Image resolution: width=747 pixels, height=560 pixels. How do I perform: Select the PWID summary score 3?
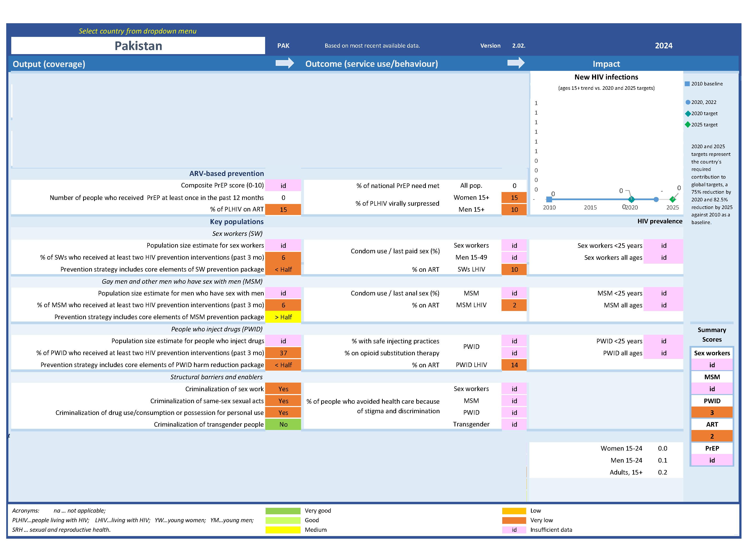tap(712, 413)
